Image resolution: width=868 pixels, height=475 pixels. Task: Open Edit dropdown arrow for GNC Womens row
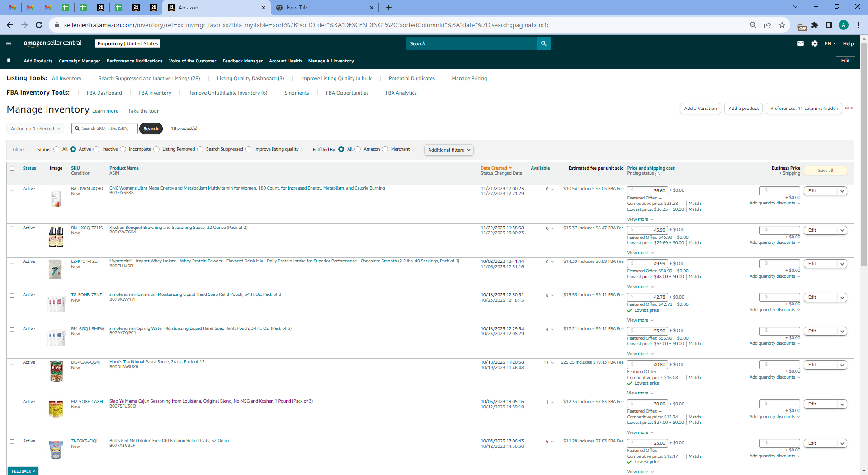[x=842, y=191]
